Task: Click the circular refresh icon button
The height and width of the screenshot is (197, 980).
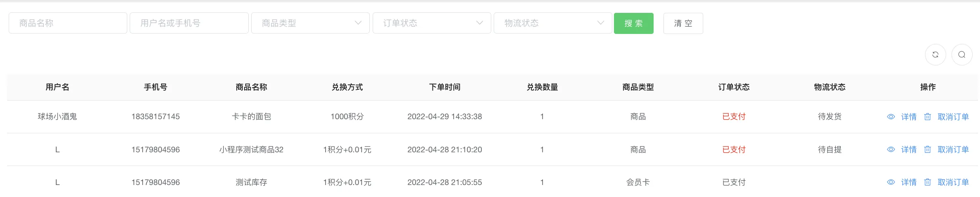Action: click(x=935, y=55)
